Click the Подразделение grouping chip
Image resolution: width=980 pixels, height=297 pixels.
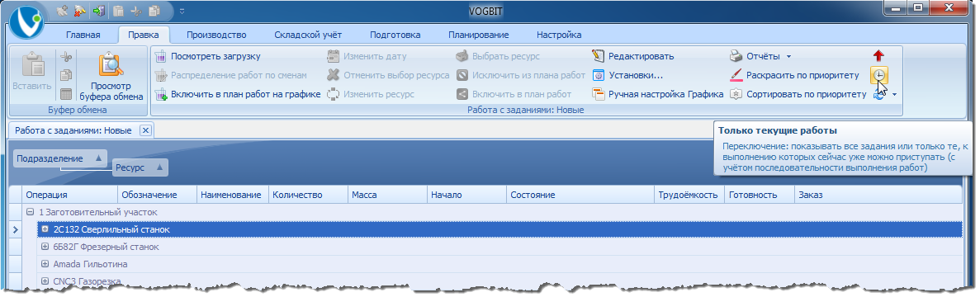click(59, 159)
